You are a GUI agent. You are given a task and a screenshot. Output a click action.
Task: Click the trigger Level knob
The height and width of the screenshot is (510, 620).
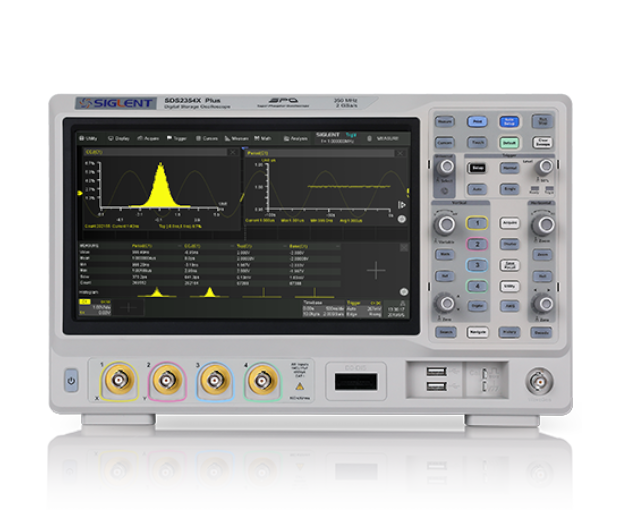click(544, 165)
